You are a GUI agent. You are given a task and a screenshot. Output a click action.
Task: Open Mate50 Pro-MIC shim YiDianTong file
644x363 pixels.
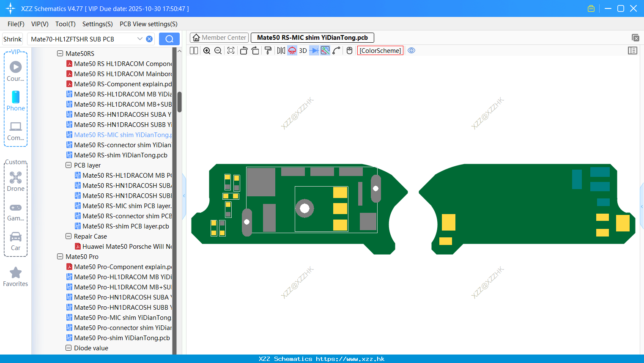(x=119, y=318)
